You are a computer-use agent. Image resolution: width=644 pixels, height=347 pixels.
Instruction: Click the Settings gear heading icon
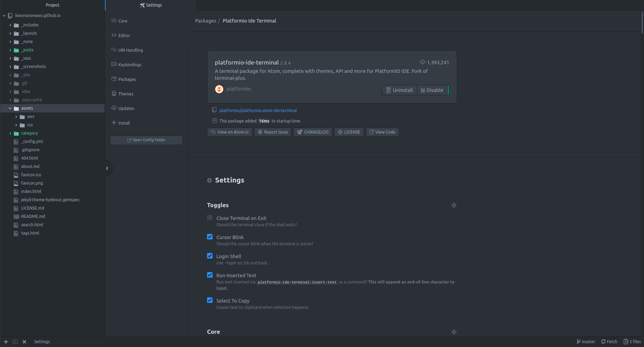[209, 180]
